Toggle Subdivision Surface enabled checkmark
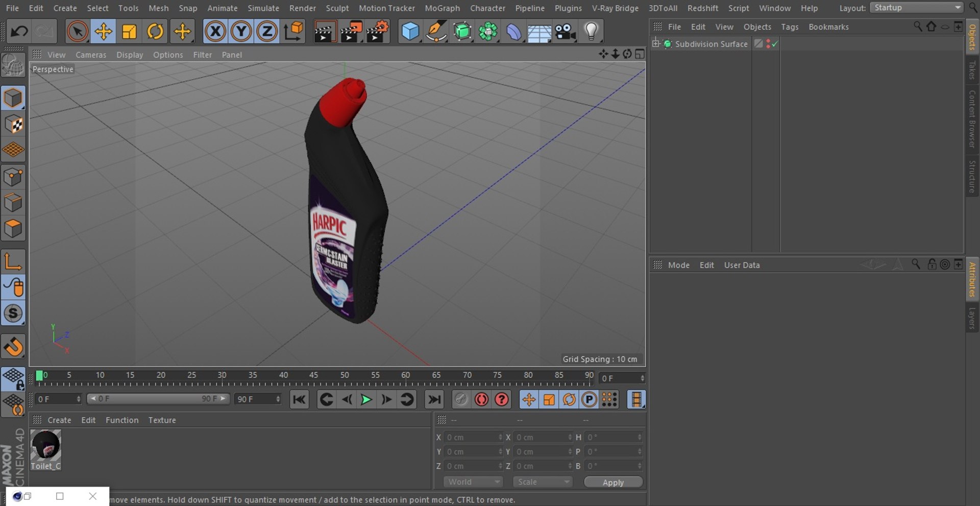This screenshot has height=506, width=980. [x=775, y=44]
